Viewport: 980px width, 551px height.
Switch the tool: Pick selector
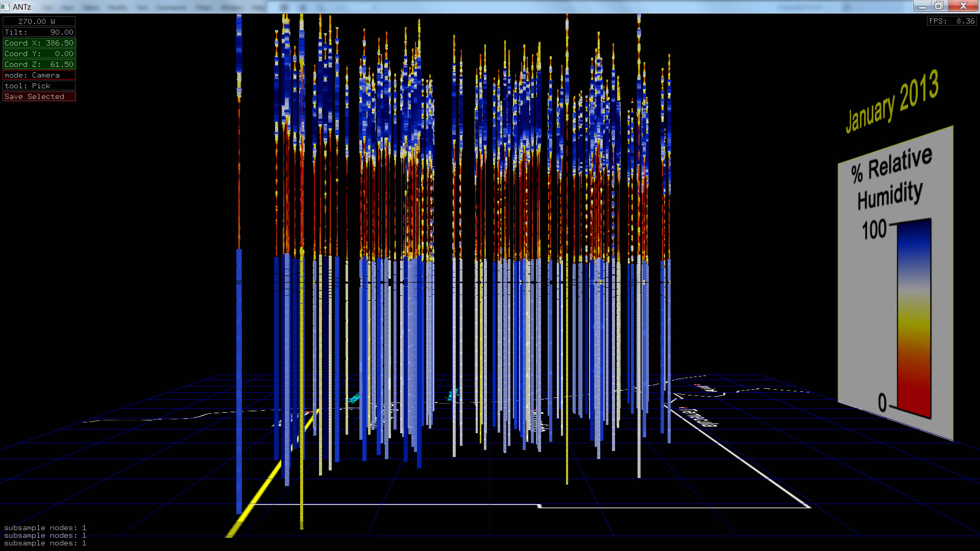39,86
